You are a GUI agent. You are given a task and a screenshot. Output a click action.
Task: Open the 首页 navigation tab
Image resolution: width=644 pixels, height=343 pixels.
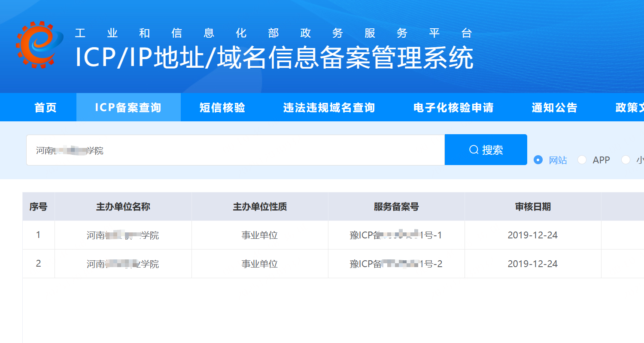click(x=45, y=107)
